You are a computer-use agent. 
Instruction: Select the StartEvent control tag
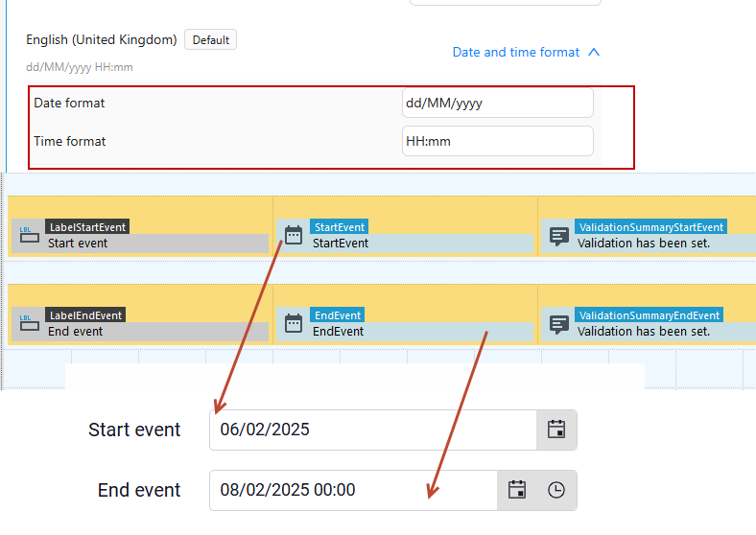[340, 227]
